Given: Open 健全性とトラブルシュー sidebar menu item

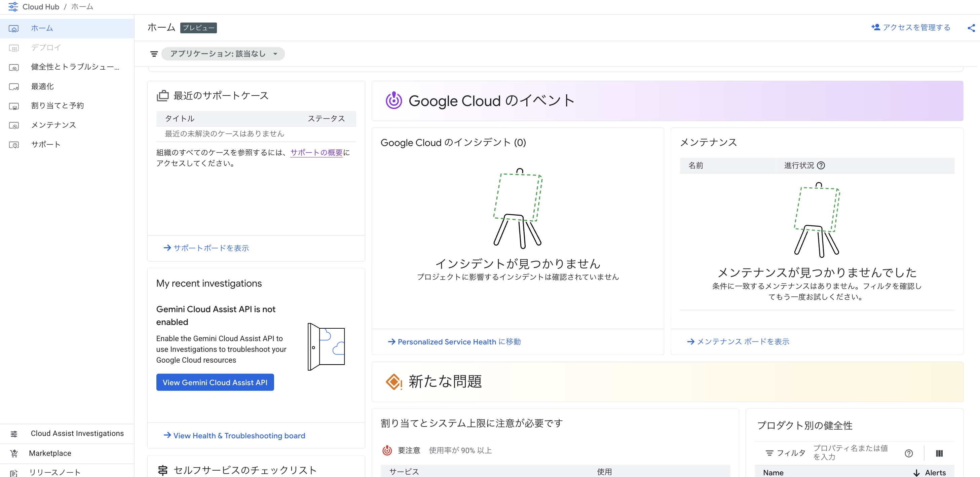Looking at the screenshot, I should coord(75,67).
